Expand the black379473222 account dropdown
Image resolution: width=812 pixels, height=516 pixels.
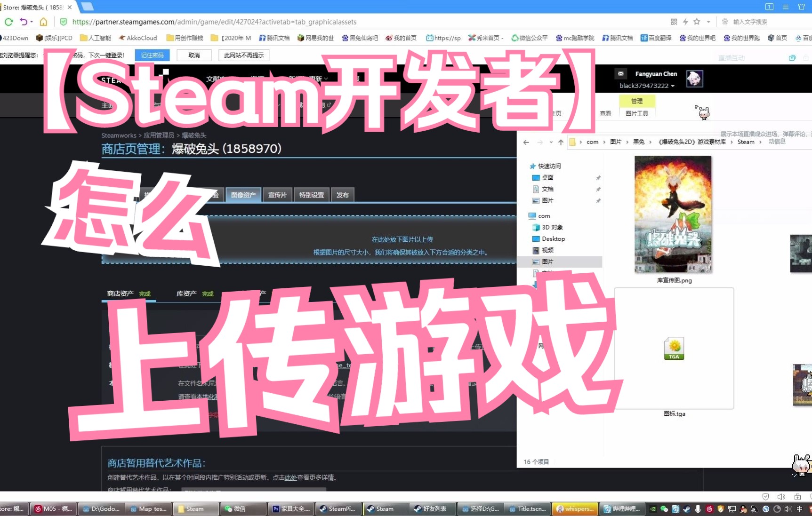point(646,86)
